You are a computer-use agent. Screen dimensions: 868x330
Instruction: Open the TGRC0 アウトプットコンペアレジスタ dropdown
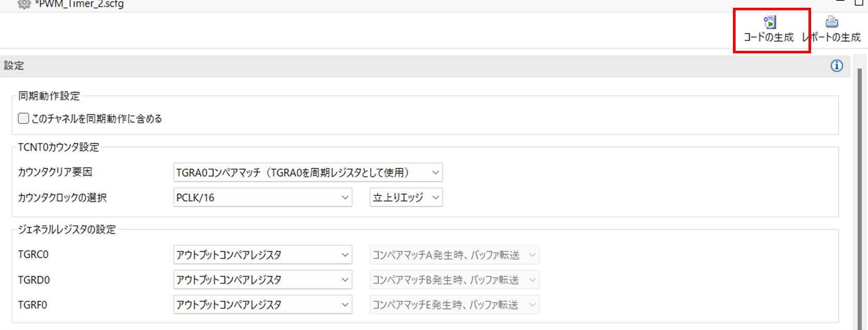pos(263,255)
